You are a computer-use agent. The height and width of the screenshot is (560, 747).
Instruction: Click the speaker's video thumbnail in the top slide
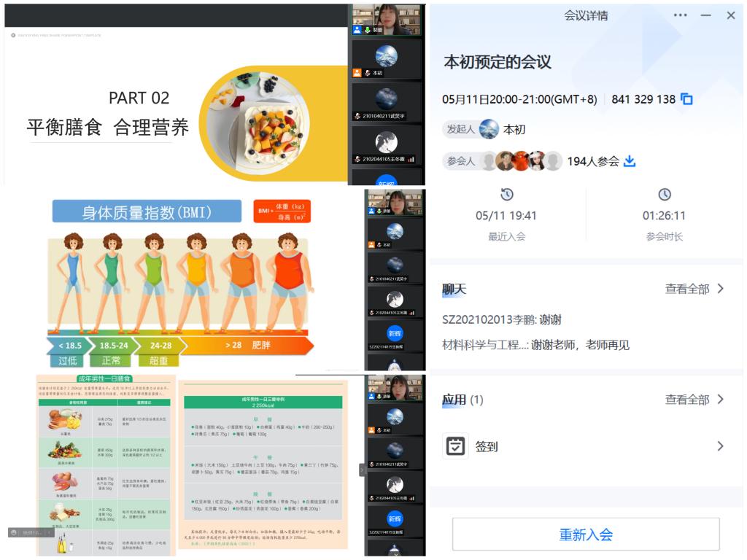point(387,20)
